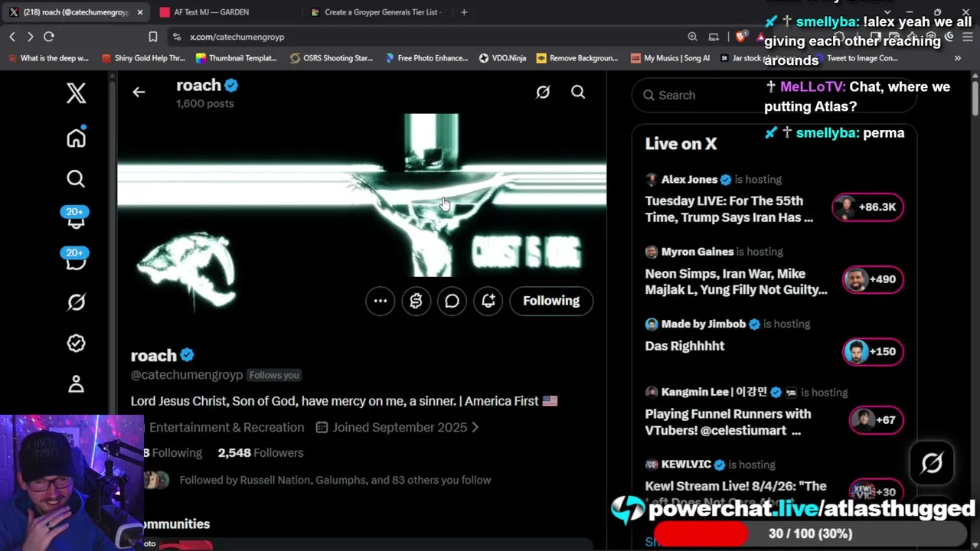This screenshot has width=980, height=551.
Task: Open the floating Grok button at bottom right
Action: 932,463
